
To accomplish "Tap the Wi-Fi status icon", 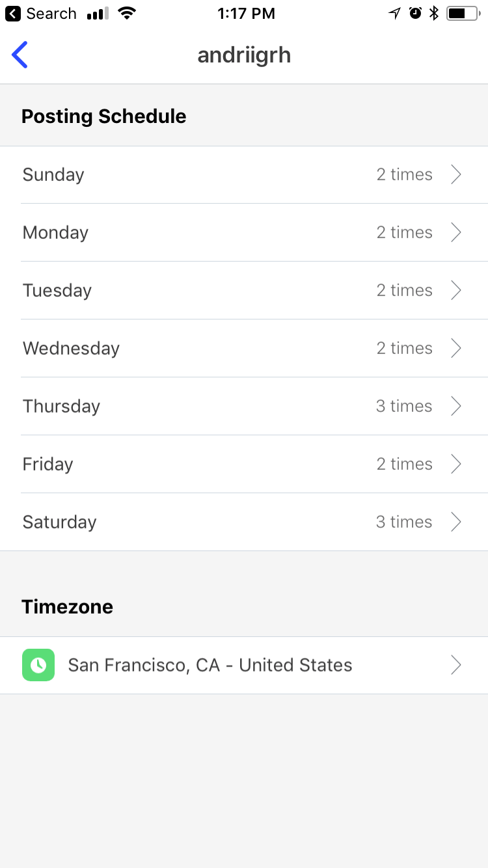I will 128,14.
